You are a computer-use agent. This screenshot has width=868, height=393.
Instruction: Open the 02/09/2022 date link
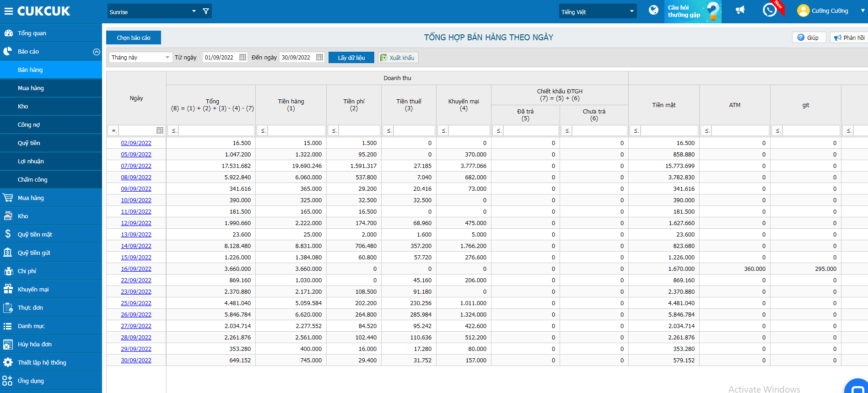(x=136, y=143)
